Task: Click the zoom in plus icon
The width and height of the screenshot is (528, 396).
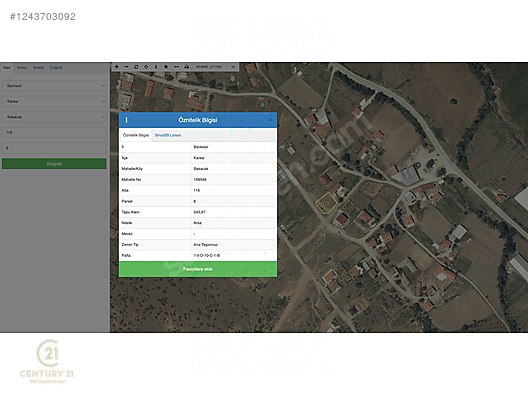Action: [x=117, y=67]
